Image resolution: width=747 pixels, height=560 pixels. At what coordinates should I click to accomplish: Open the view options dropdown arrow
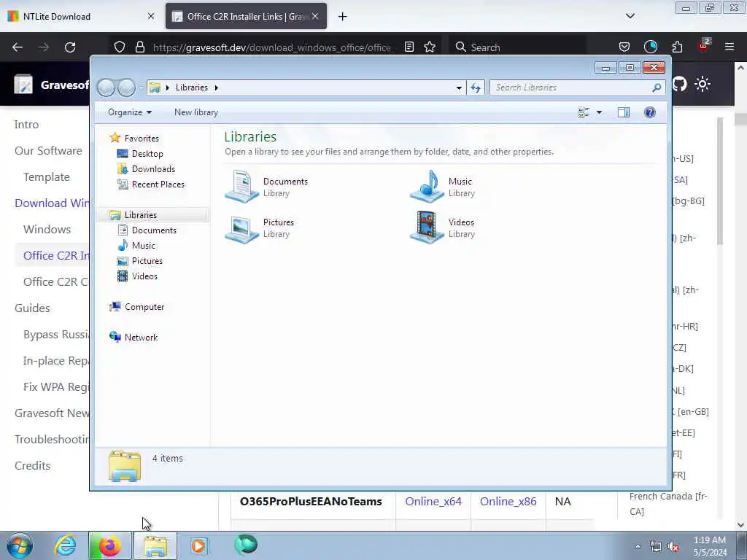600,112
